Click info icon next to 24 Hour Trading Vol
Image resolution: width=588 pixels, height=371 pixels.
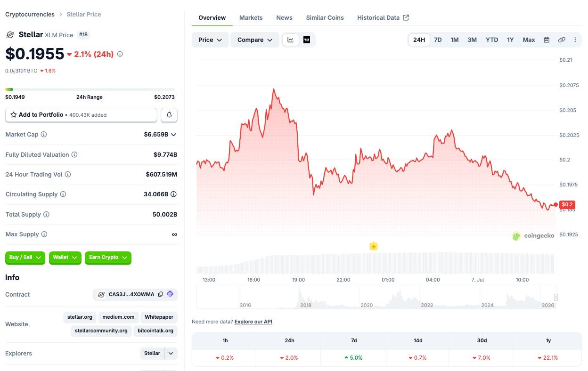click(68, 175)
